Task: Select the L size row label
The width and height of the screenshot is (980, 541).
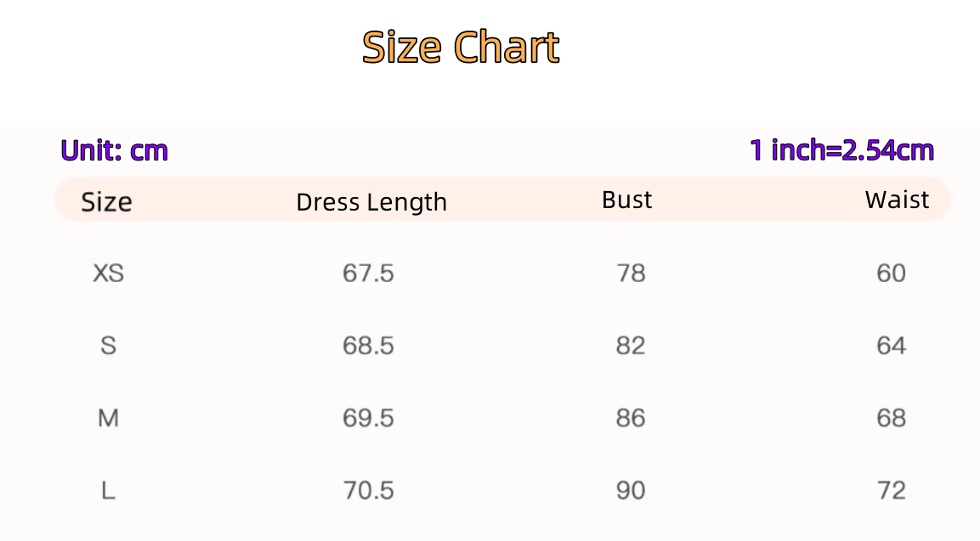Action: [x=108, y=490]
